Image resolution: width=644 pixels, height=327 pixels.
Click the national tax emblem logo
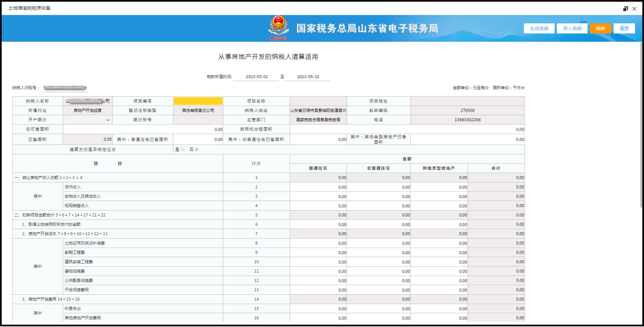[x=278, y=29]
